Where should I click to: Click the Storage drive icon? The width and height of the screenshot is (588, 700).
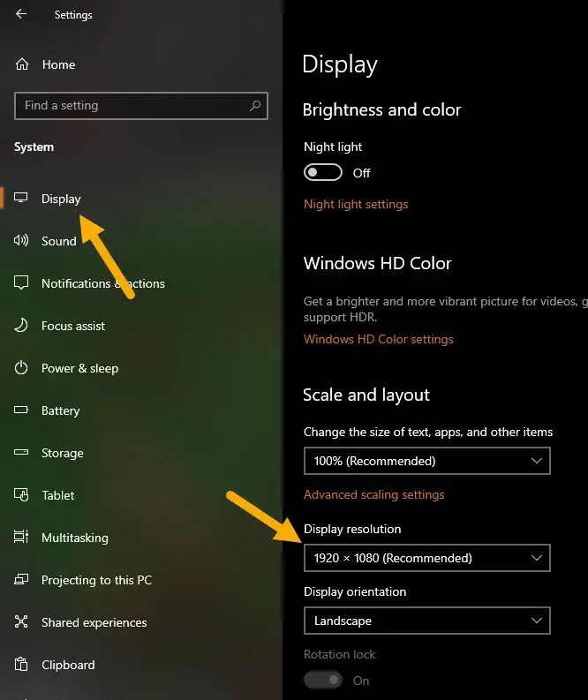(21, 452)
